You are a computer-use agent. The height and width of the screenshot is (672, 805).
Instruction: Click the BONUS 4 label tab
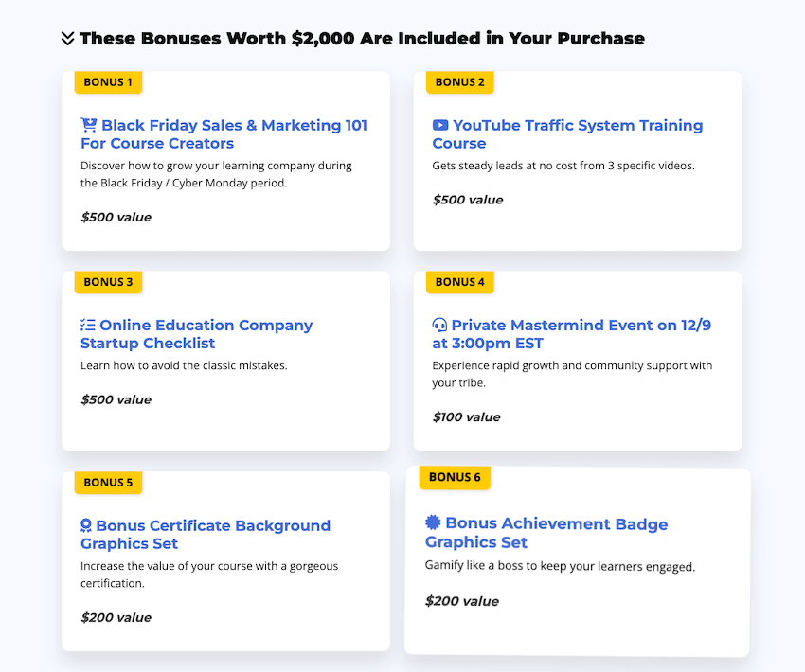click(459, 282)
